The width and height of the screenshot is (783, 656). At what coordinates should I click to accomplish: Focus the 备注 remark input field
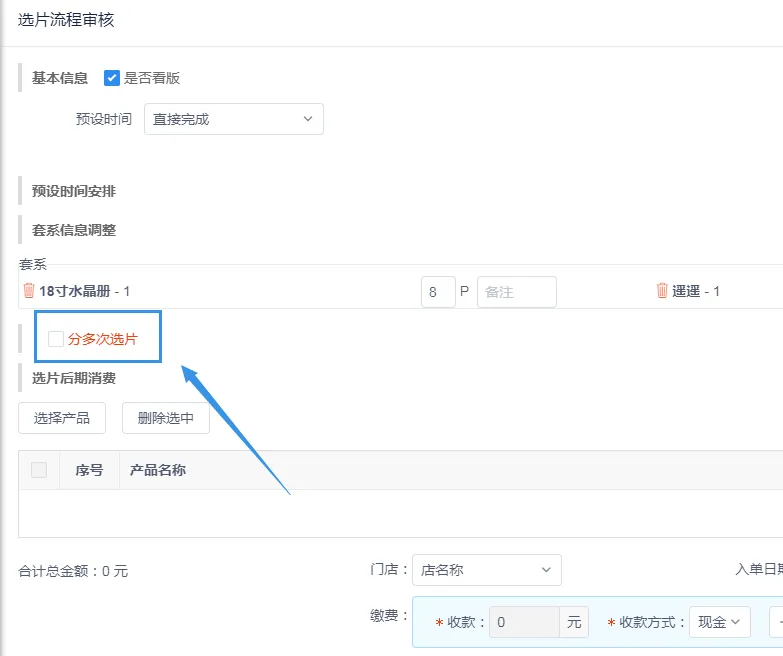point(516,292)
